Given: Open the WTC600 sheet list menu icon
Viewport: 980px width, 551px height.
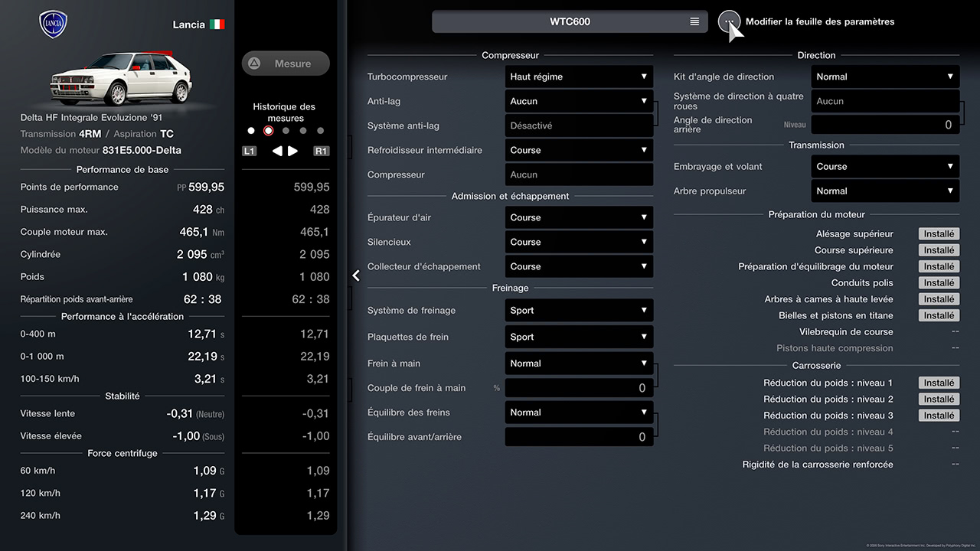Looking at the screenshot, I should 694,21.
